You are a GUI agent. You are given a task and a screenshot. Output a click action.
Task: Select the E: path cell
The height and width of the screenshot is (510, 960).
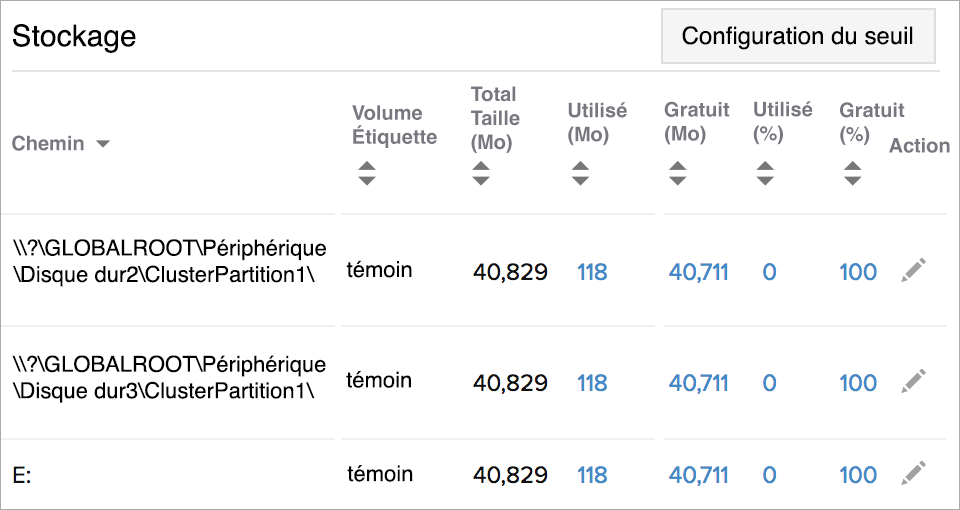(x=22, y=476)
